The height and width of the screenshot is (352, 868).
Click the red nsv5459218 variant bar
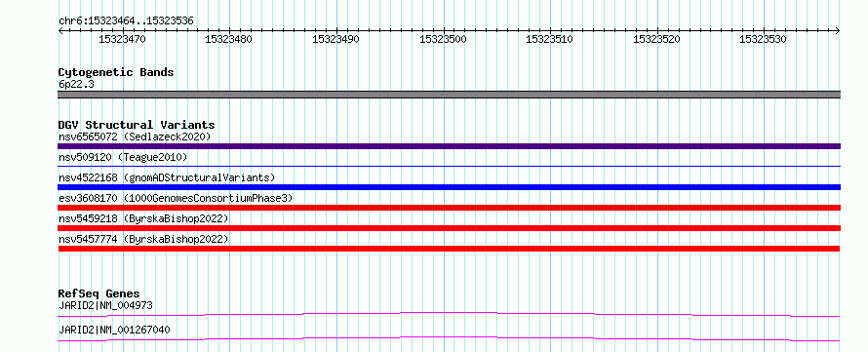point(449,228)
